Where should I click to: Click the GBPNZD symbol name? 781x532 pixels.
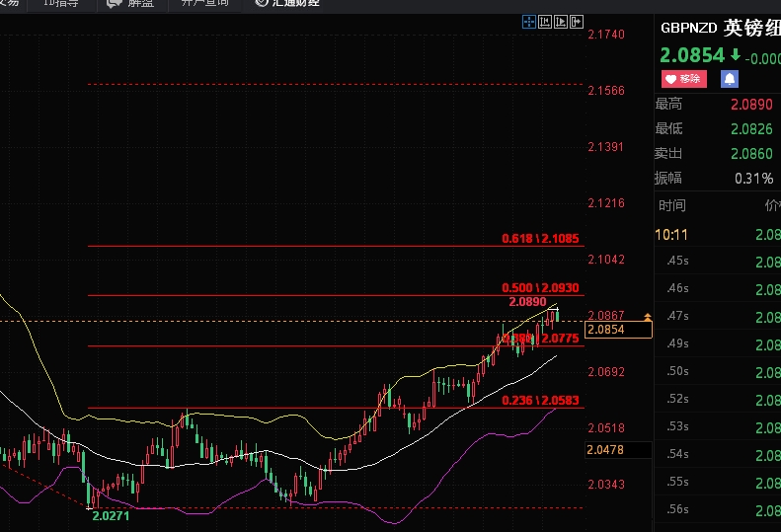[689, 28]
